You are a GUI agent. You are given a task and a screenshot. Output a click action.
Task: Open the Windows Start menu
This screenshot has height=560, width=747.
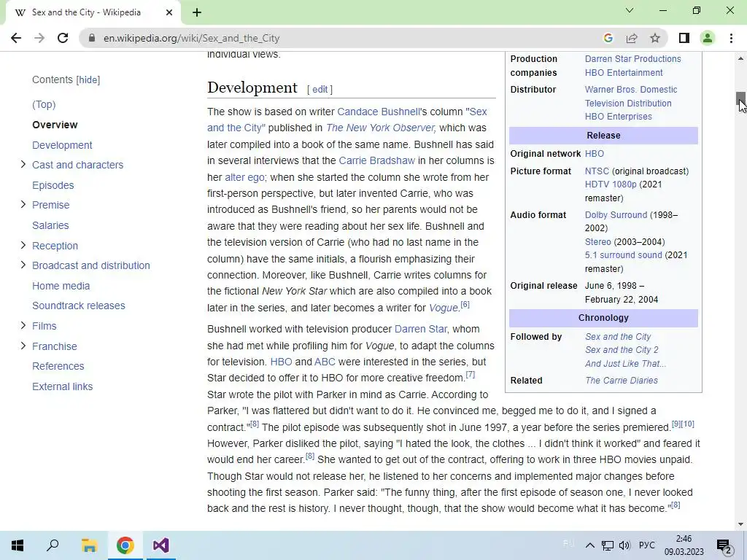point(18,545)
